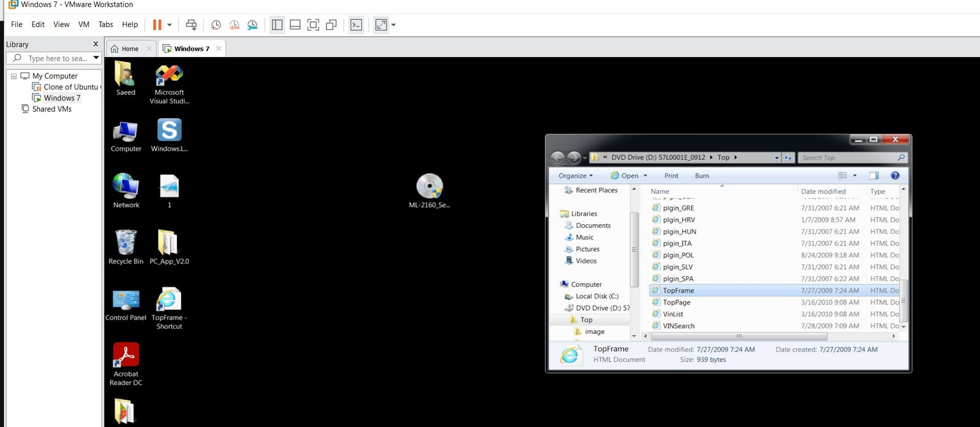Select the Windows Live desktop icon
This screenshot has width=980, height=427.
[169, 135]
